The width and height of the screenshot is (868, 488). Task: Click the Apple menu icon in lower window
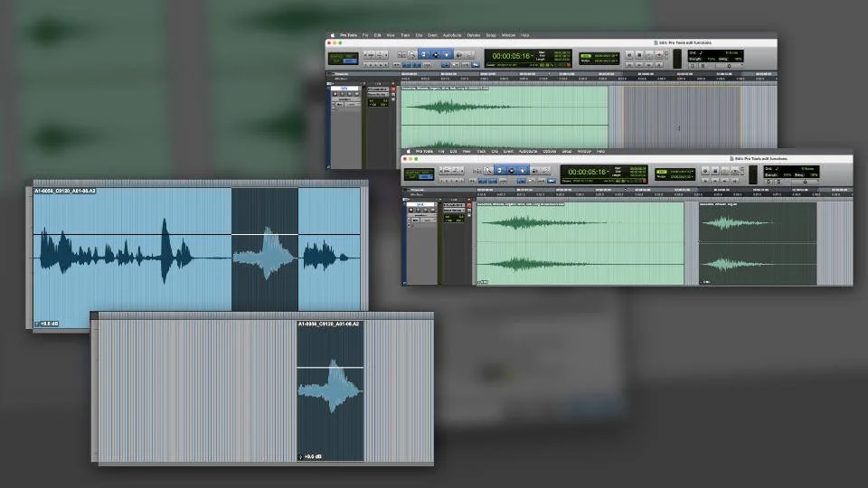click(408, 151)
